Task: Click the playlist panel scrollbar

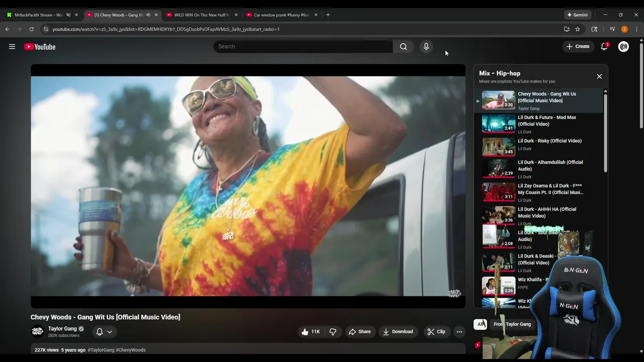Action: pos(605,133)
